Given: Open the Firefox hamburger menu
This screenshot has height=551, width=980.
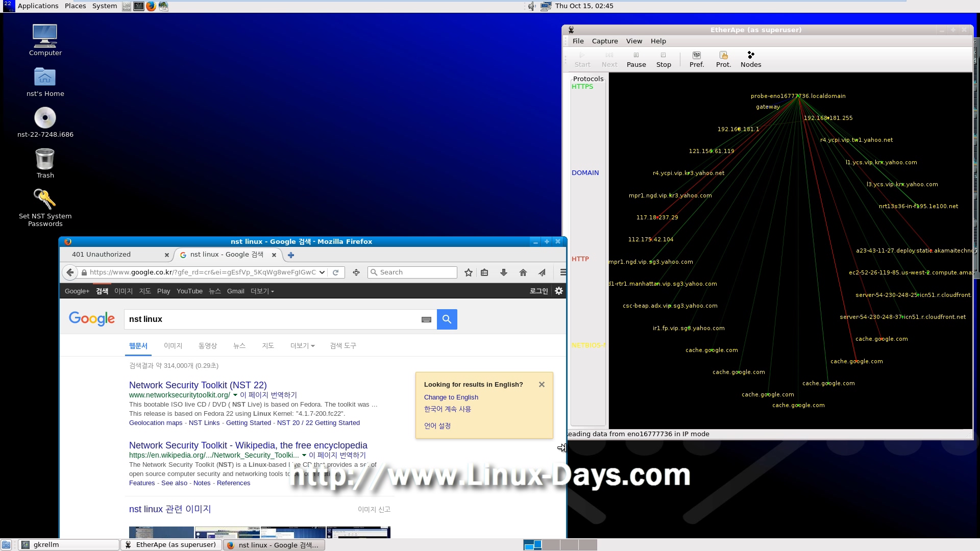Looking at the screenshot, I should pos(562,272).
